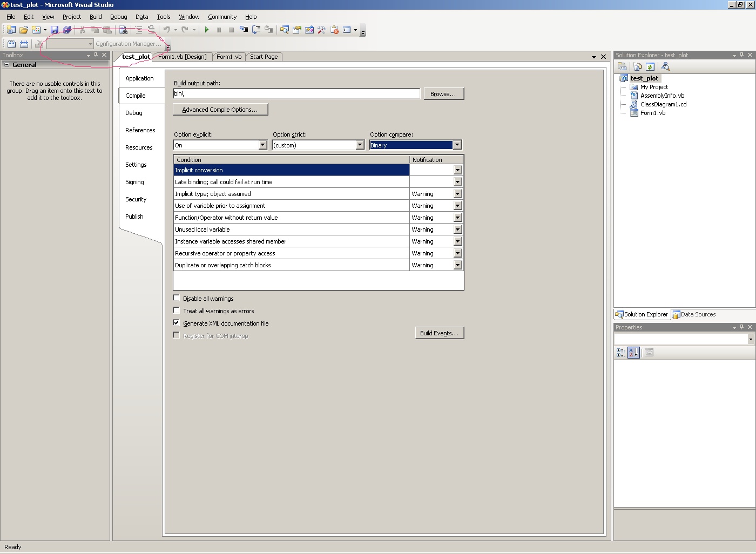
Task: Switch to Data Sources panel tab
Action: 694,314
